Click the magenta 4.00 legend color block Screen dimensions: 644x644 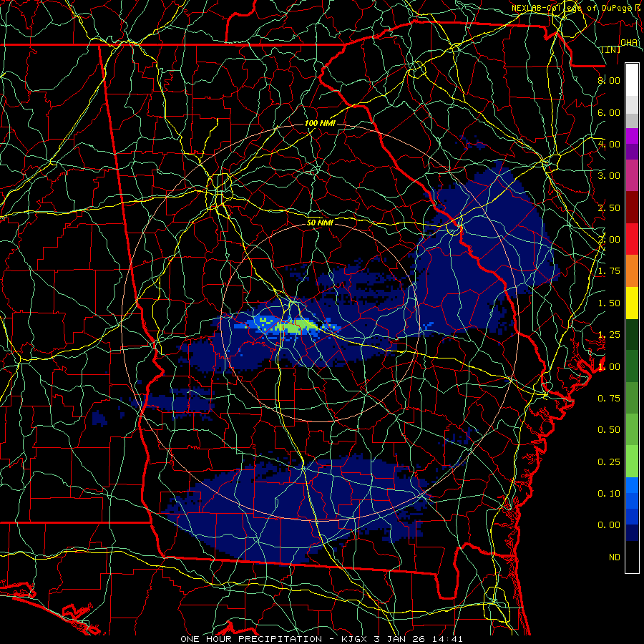coord(632,136)
